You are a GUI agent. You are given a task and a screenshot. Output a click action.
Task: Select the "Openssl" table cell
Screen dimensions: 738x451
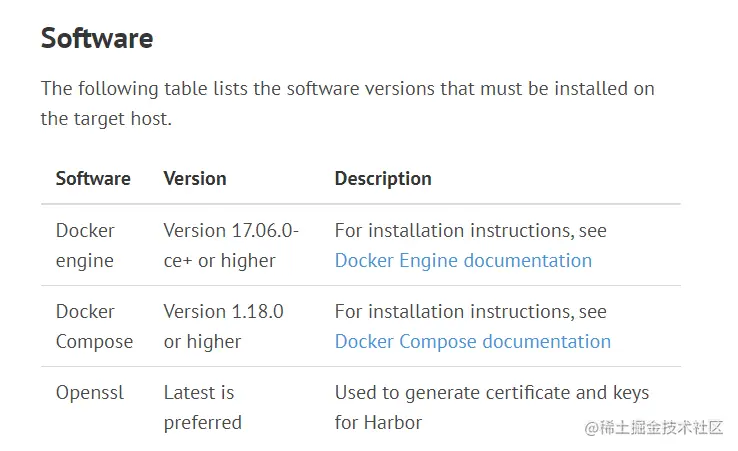pos(90,393)
